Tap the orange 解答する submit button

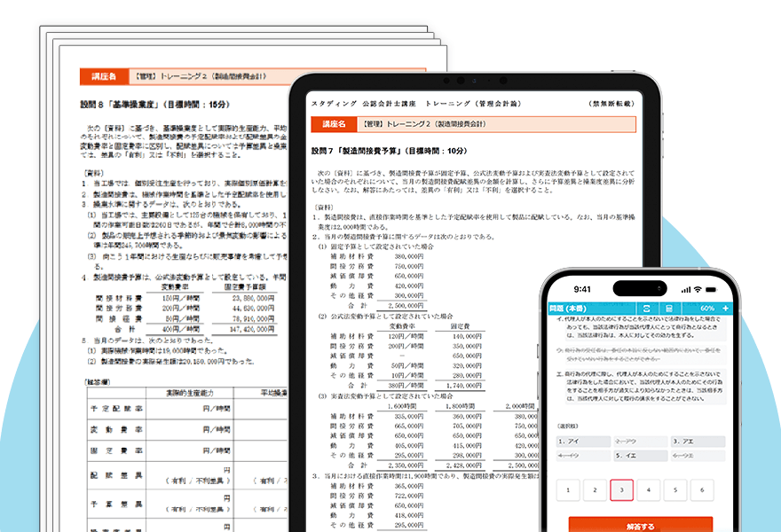pos(639,525)
